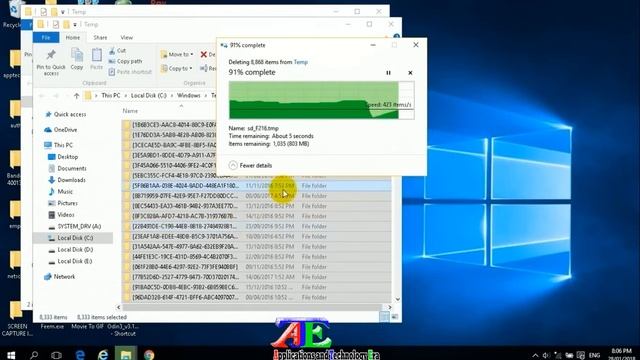Collapse dialog via Fewer details
This screenshot has width=640, height=360.
[x=250, y=165]
